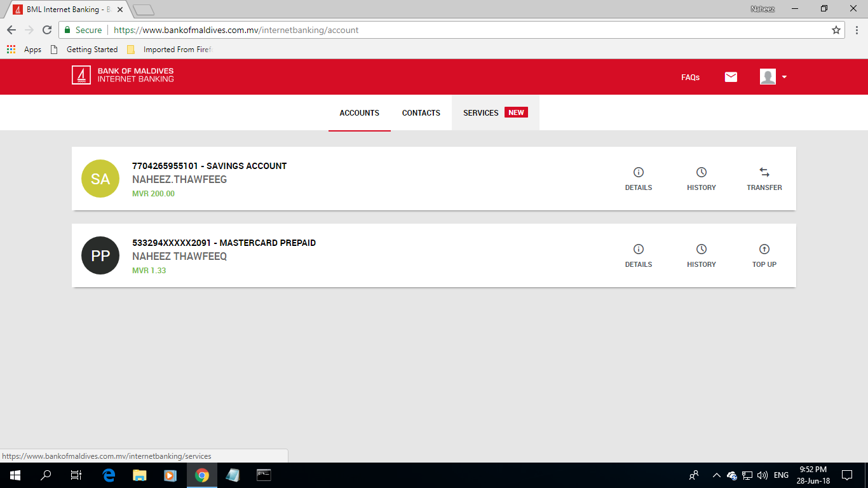Start a Transfer from the Savings Account
The image size is (868, 488).
point(764,179)
